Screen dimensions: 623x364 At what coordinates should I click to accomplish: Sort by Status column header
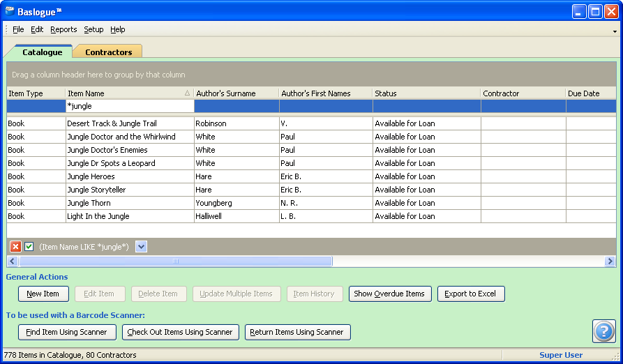coord(427,93)
